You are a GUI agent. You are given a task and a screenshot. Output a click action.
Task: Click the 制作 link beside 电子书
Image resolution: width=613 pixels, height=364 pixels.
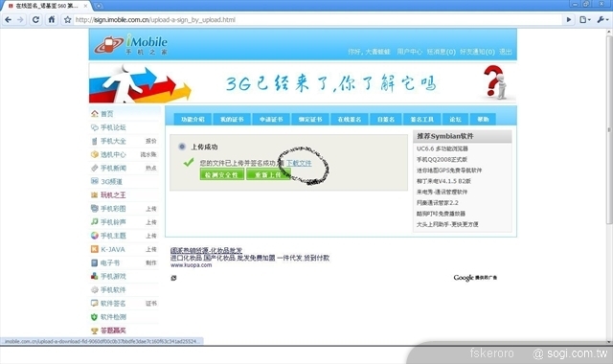[151, 262]
